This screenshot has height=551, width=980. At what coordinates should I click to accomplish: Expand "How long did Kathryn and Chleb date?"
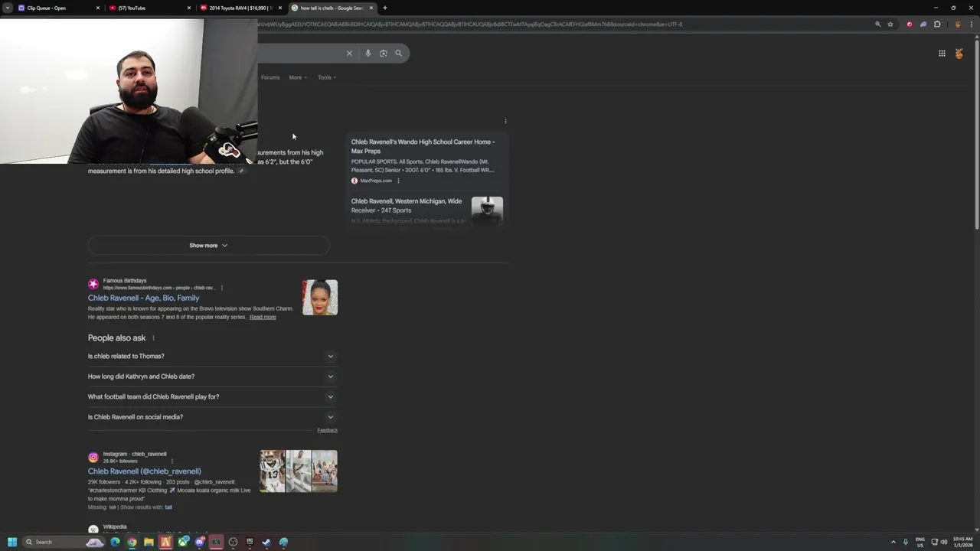point(211,377)
